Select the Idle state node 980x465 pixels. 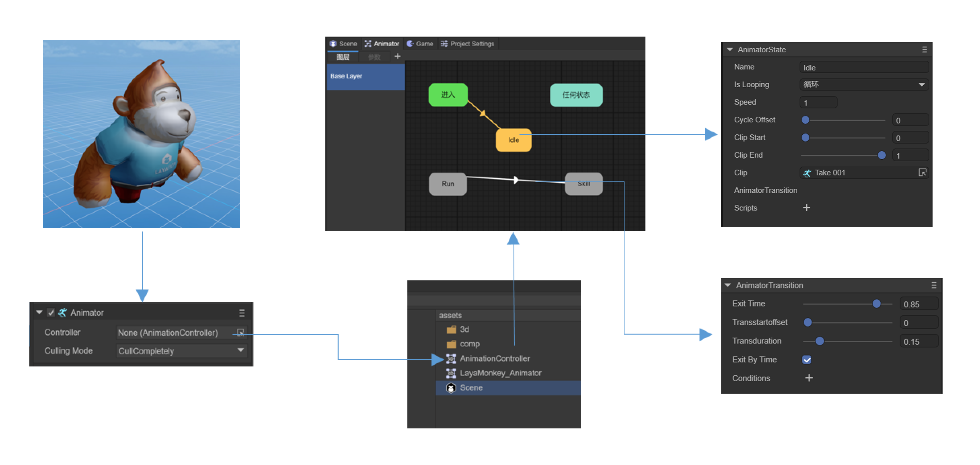tap(513, 140)
